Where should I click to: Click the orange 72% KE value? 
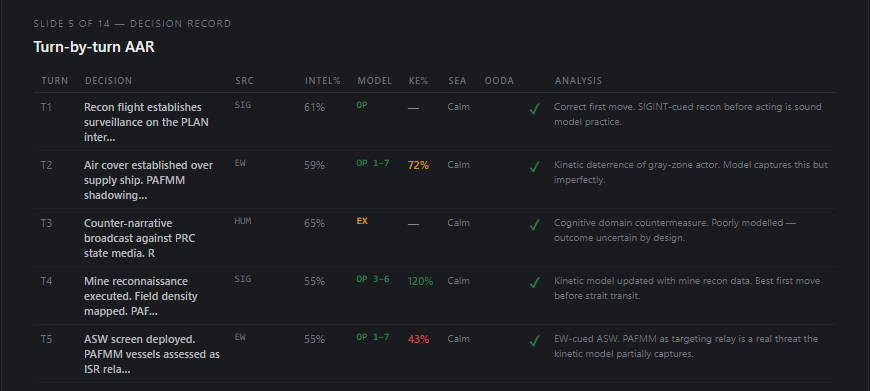point(418,165)
